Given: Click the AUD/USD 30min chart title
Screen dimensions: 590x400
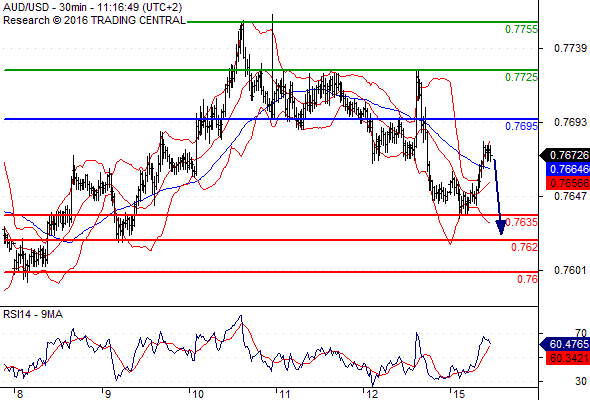Looking at the screenshot, I should click(x=93, y=7).
